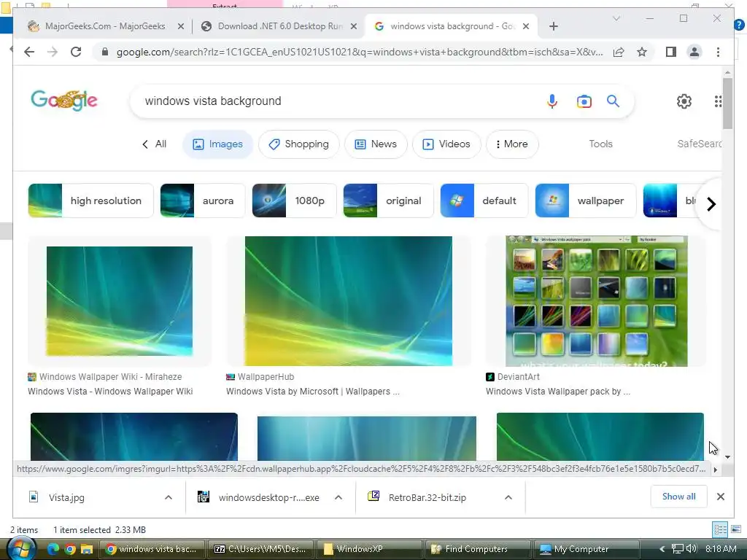Click the network icon in tray

(677, 548)
